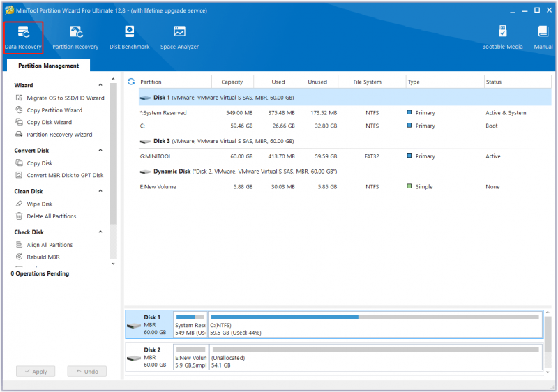This screenshot has width=558, height=392.
Task: Open the Data Recovery tool
Action: [x=23, y=38]
